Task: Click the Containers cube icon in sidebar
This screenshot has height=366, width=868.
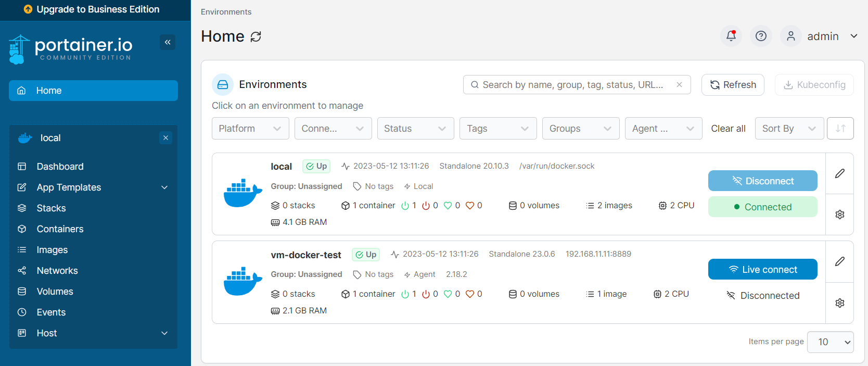Action: (22, 229)
